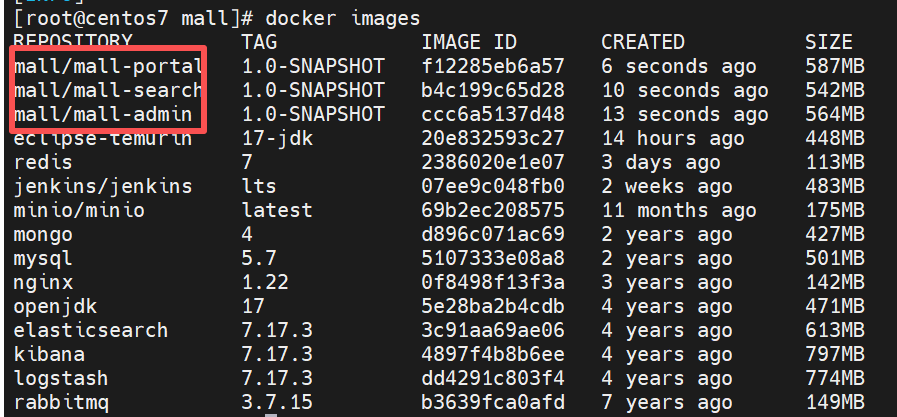
Task: Click the minio/minio repository name
Action: click(x=79, y=211)
